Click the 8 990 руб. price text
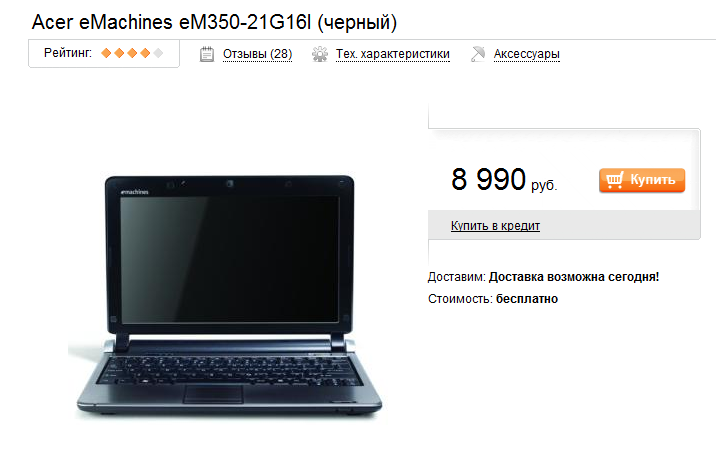Viewport: 716px width, 471px height. pyautogui.click(x=504, y=180)
